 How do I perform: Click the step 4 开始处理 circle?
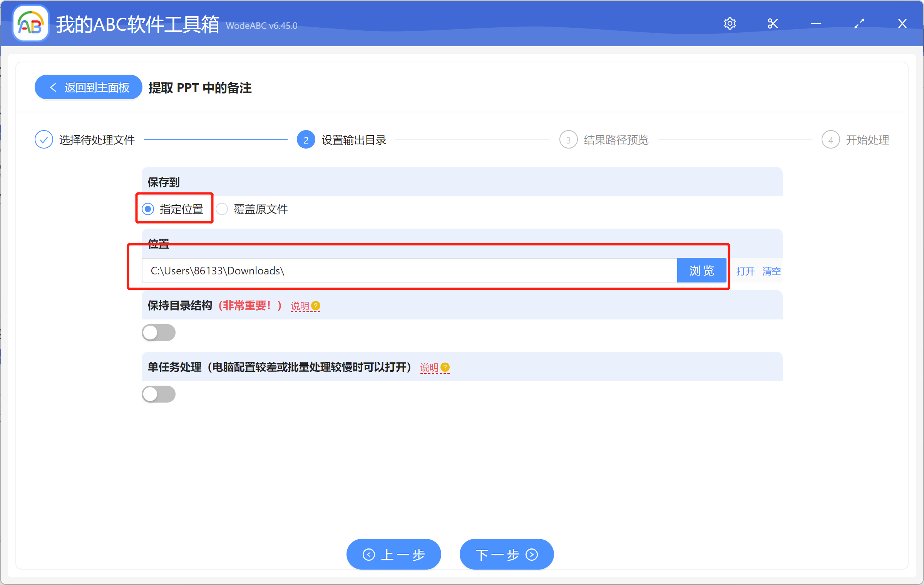830,139
